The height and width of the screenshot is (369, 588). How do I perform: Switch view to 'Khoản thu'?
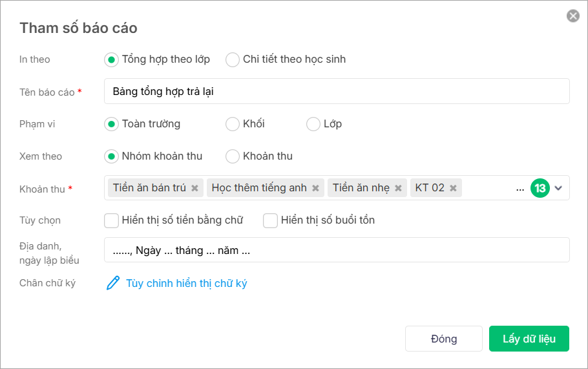[233, 156]
